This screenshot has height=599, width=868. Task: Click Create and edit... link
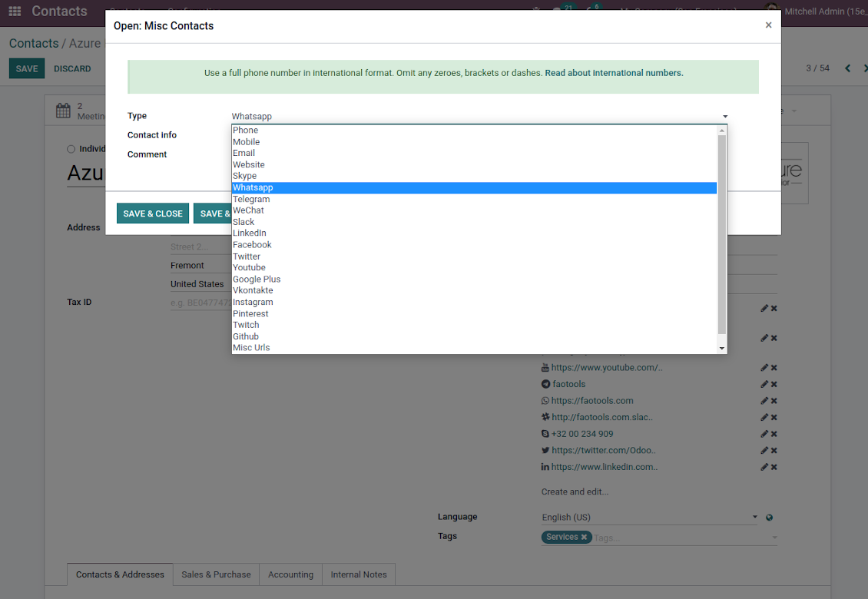[x=575, y=491]
